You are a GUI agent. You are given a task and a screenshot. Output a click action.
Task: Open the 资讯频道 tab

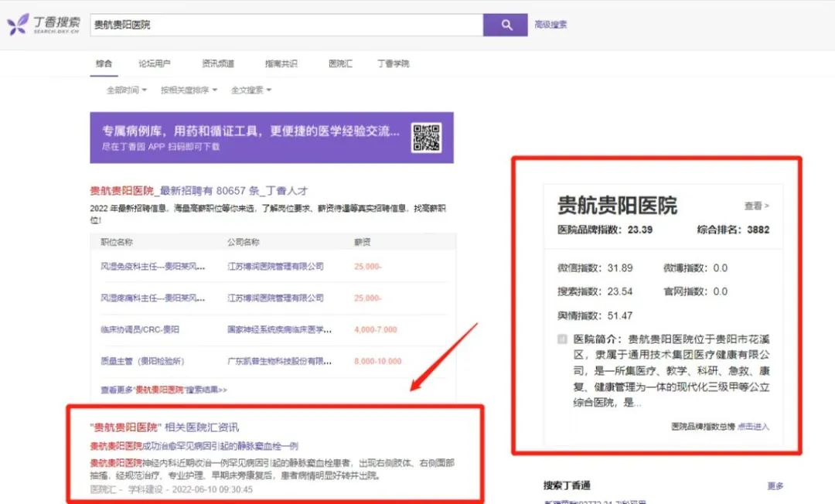coord(218,63)
